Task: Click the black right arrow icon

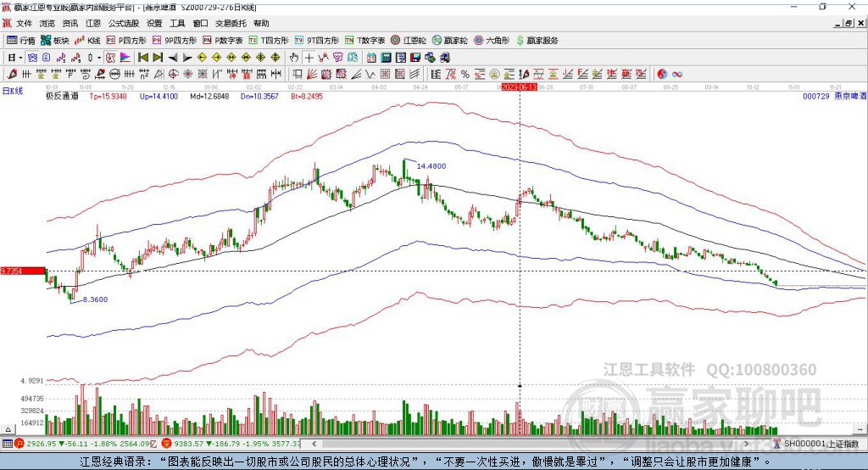Action: tap(187, 58)
